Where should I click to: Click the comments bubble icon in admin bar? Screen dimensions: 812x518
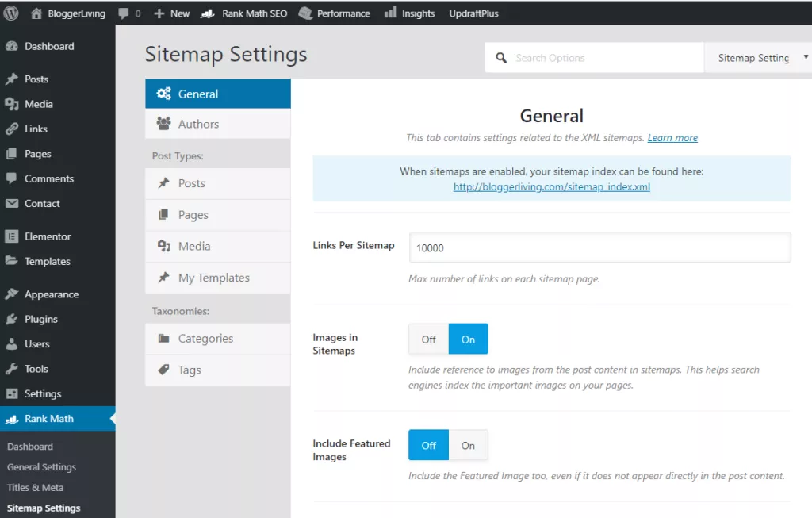point(123,13)
